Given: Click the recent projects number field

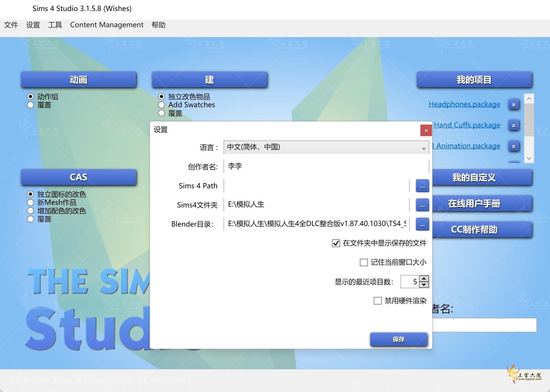Looking at the screenshot, I should pyautogui.click(x=410, y=282).
